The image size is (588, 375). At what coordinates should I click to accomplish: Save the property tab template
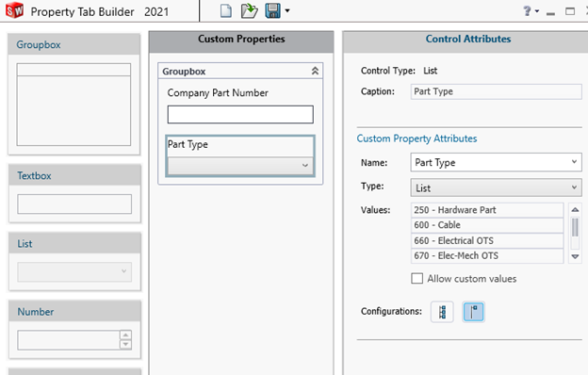click(272, 11)
